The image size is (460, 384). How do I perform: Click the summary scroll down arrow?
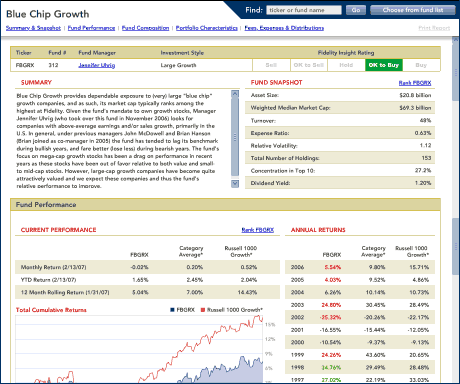(x=235, y=183)
